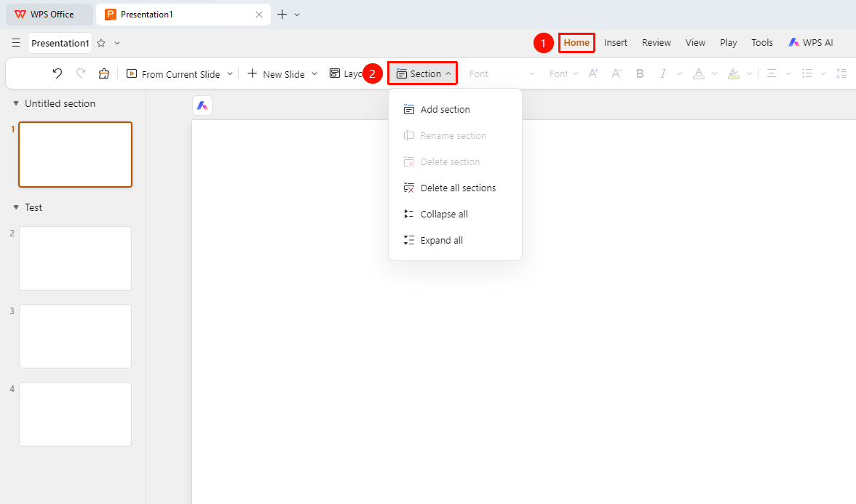Viewport: 856px width, 504px height.
Task: Open the New Slide dropdown arrow
Action: click(314, 73)
